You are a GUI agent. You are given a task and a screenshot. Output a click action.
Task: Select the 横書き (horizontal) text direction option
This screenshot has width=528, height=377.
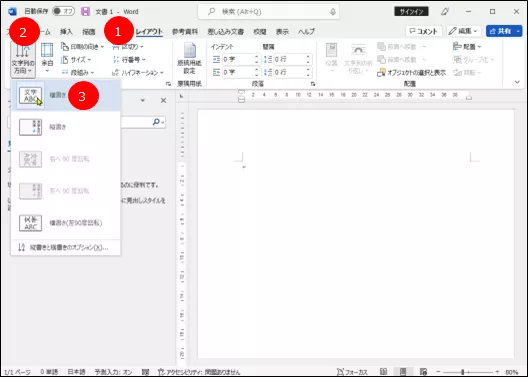point(66,95)
